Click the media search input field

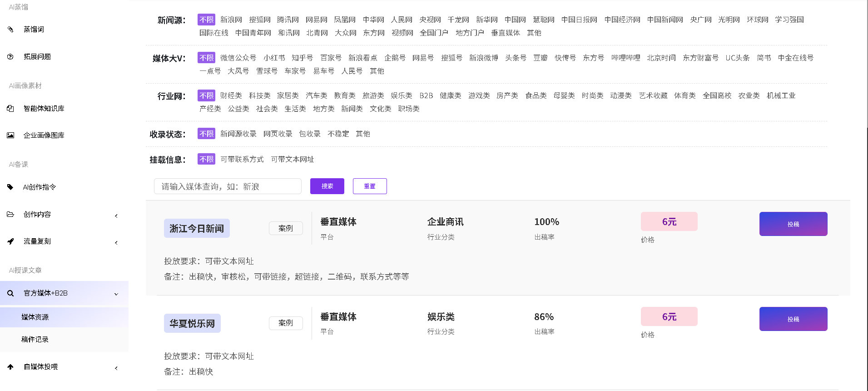point(228,186)
